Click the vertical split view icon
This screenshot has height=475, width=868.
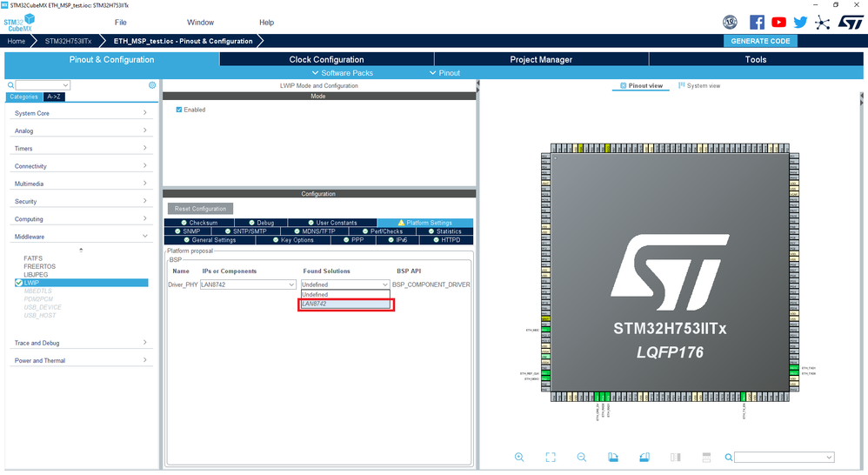(x=676, y=458)
